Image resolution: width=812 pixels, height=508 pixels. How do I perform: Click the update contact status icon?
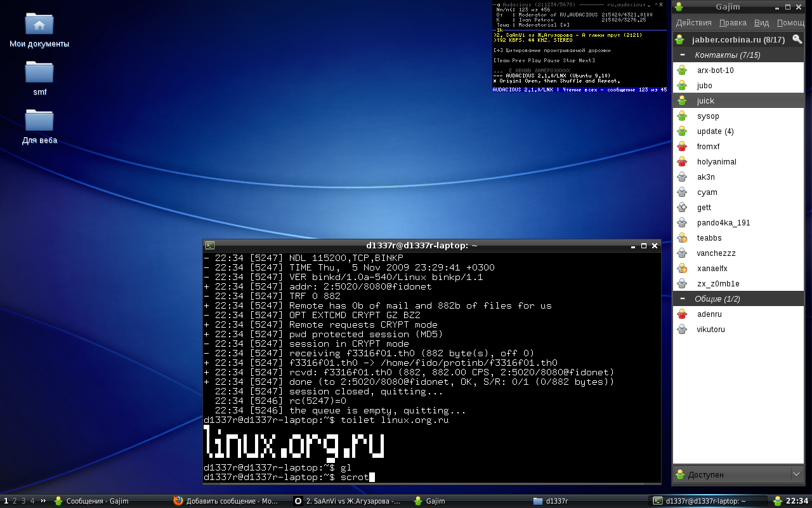point(682,131)
